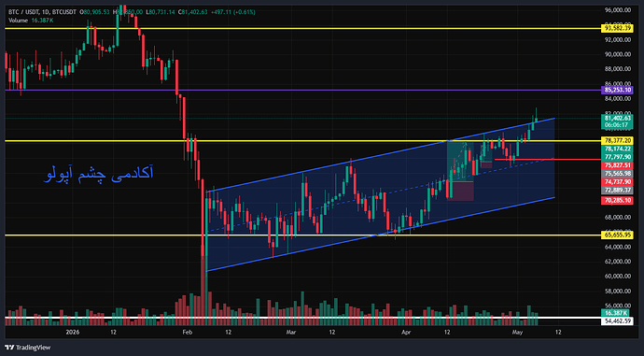Click the Mar label on time axis
Image resolution: width=644 pixels, height=356 pixels.
pos(291,332)
